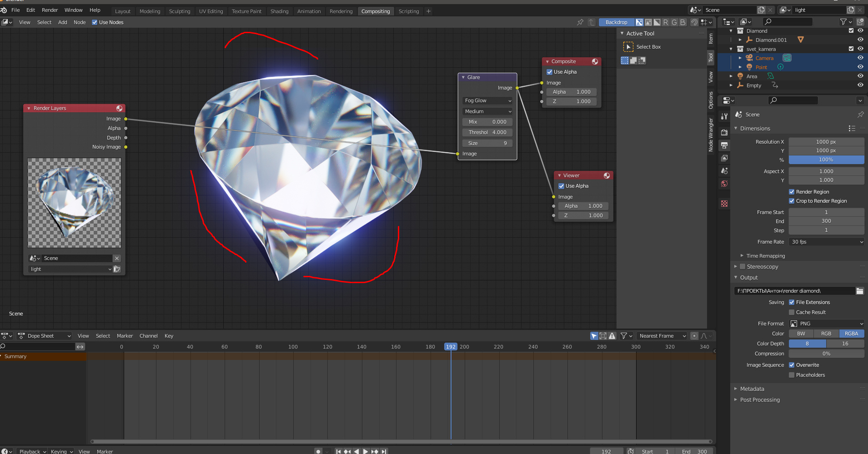Open the Node Wrangler sidebar tab
The width and height of the screenshot is (868, 454).
[711, 135]
